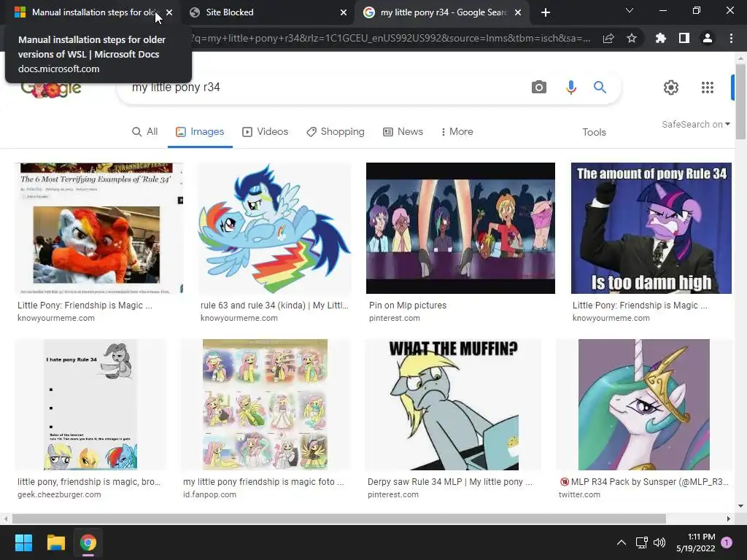Image resolution: width=747 pixels, height=560 pixels.
Task: Open notification center badge
Action: tap(727, 542)
